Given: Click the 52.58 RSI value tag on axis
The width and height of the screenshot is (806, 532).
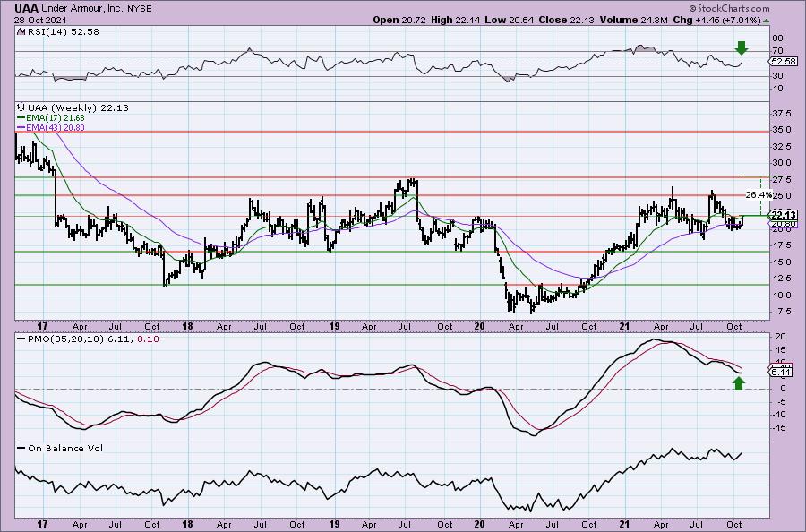Looking at the screenshot, I should click(783, 62).
